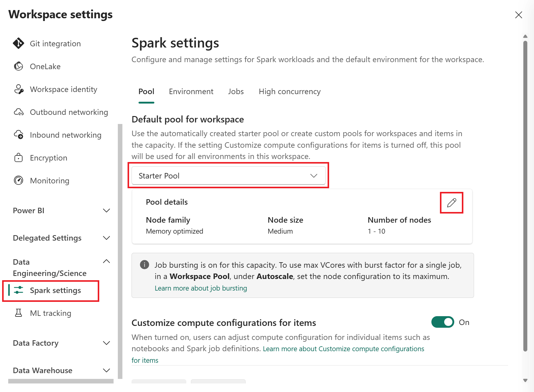Click the Monitoring gauge icon

pyautogui.click(x=19, y=181)
